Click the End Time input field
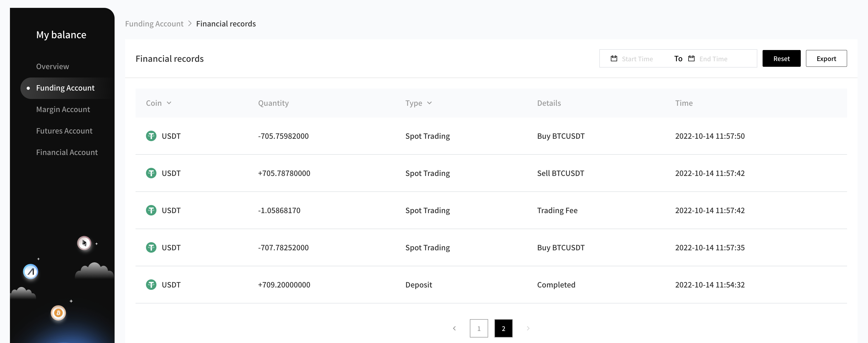 coord(713,59)
